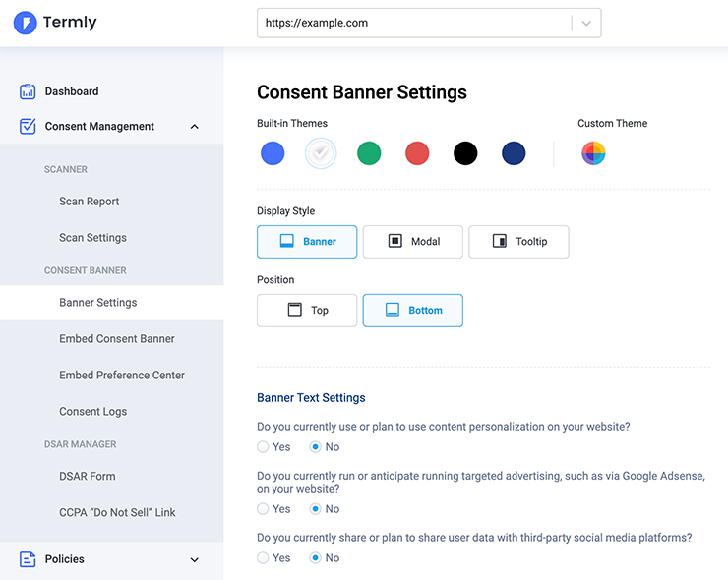This screenshot has width=728, height=580.
Task: Choose the Banner display style button
Action: coord(307,242)
